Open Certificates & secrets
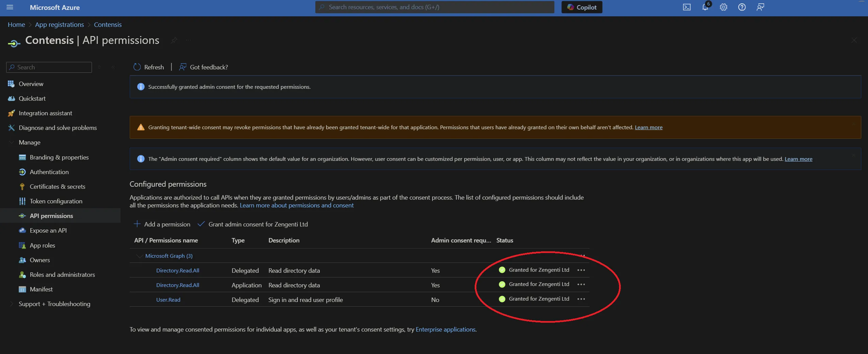This screenshot has height=354, width=868. [57, 186]
